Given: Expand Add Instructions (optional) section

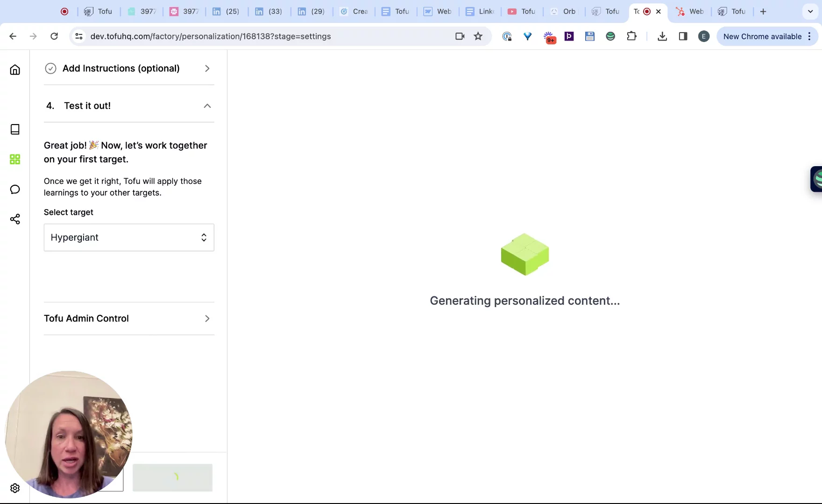Looking at the screenshot, I should click(x=128, y=69).
